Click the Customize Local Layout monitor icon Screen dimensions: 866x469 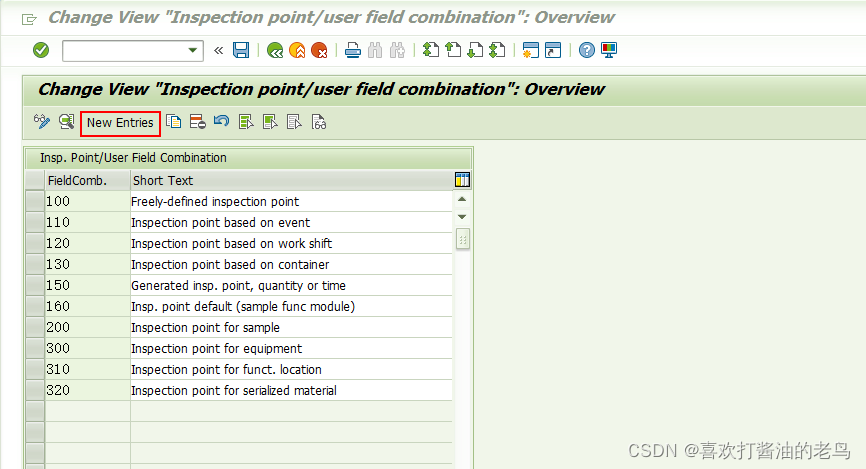(609, 50)
